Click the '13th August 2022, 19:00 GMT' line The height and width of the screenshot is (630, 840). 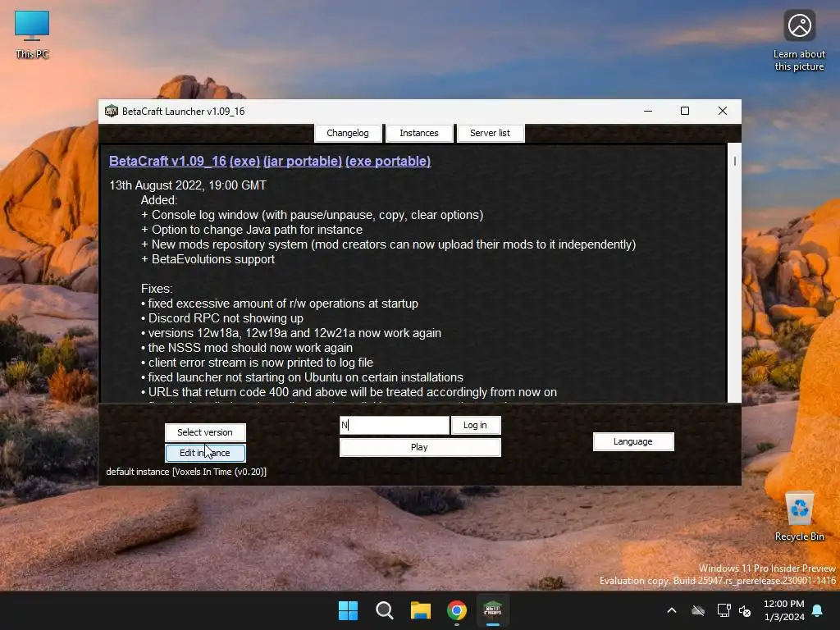pos(188,185)
